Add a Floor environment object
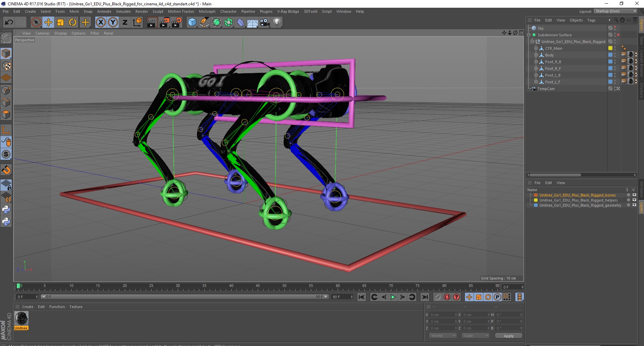This screenshot has width=644, height=346. (252, 23)
